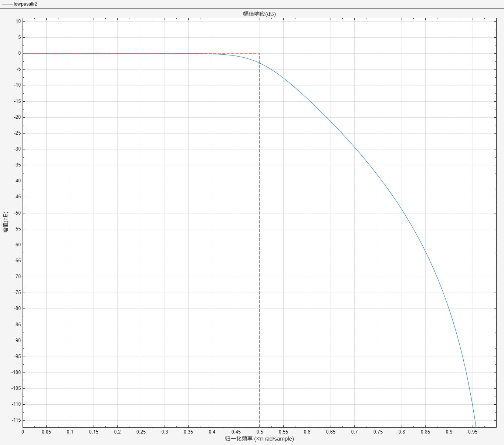
Task: Click the vertical axis label 幅值(dB)
Action: coord(6,222)
